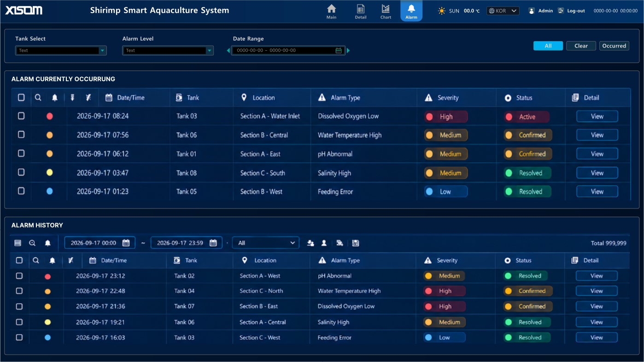Click the Date Range calendar icon
The height and width of the screenshot is (362, 644).
(x=339, y=51)
